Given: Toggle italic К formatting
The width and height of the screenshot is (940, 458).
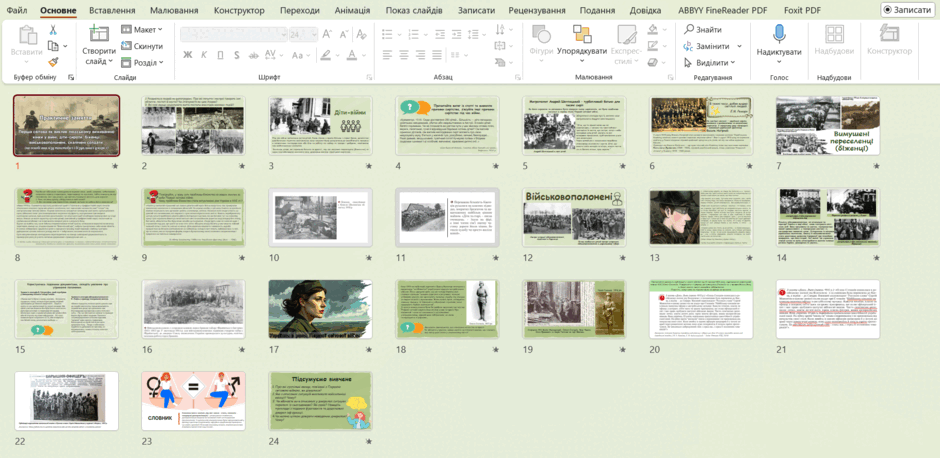Looking at the screenshot, I should 204,55.
